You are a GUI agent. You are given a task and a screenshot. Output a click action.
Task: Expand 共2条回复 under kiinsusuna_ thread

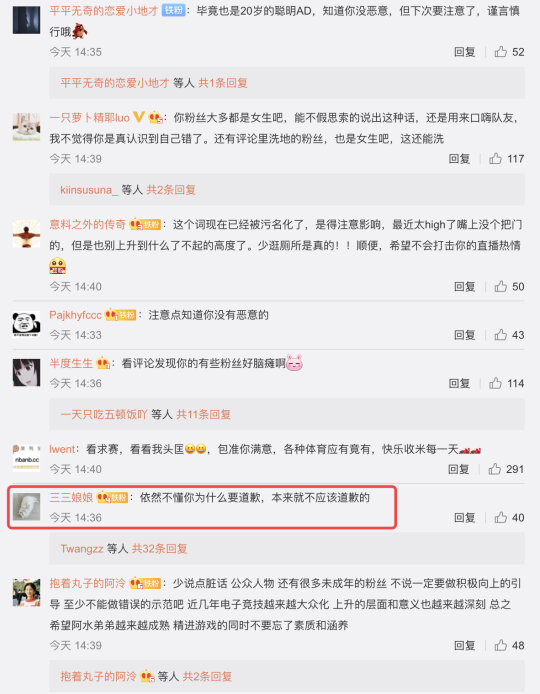click(171, 190)
